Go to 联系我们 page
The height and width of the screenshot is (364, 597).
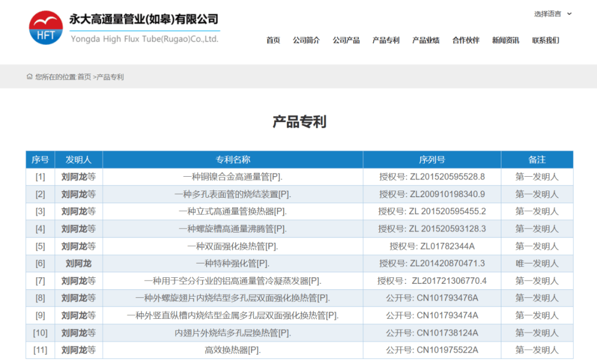point(546,40)
